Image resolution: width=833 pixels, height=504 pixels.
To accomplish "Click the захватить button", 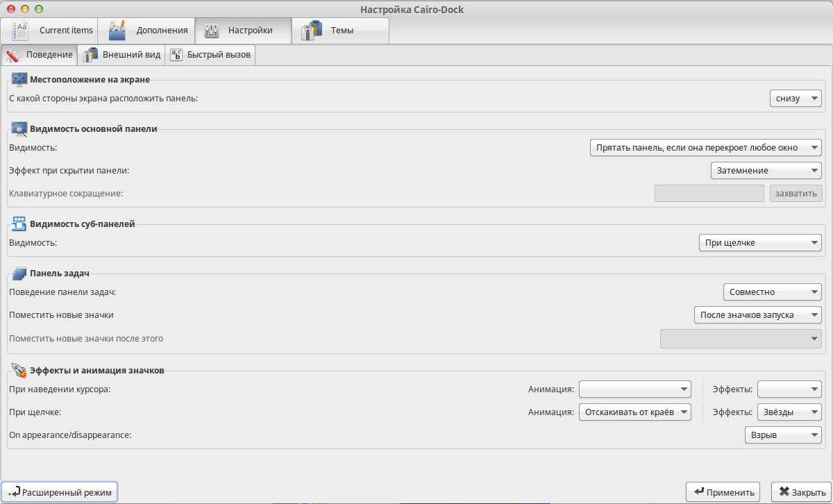I will click(796, 193).
